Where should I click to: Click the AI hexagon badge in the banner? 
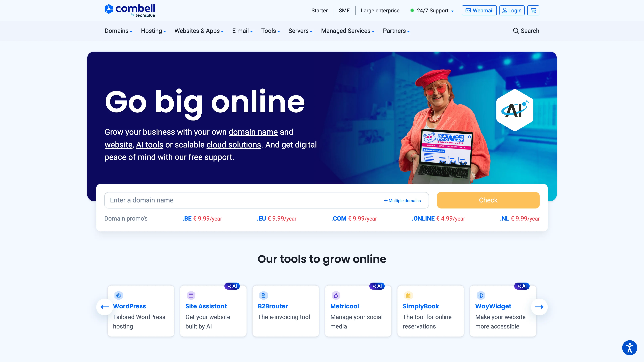515,110
